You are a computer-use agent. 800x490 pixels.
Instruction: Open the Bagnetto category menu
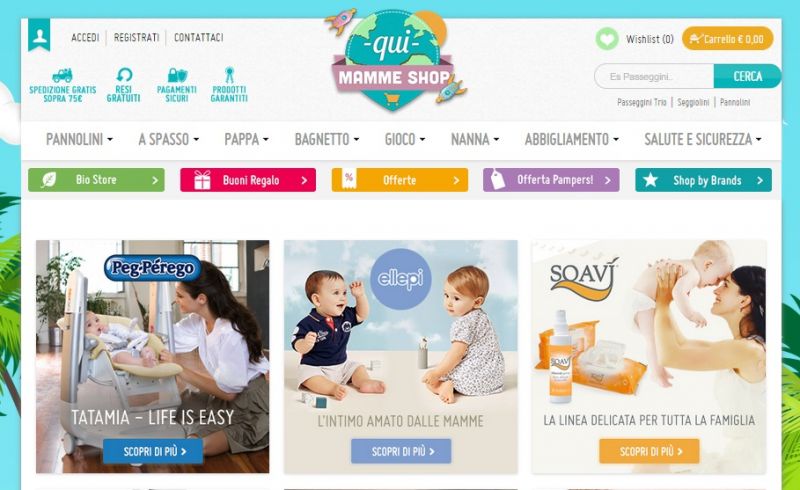click(x=327, y=139)
